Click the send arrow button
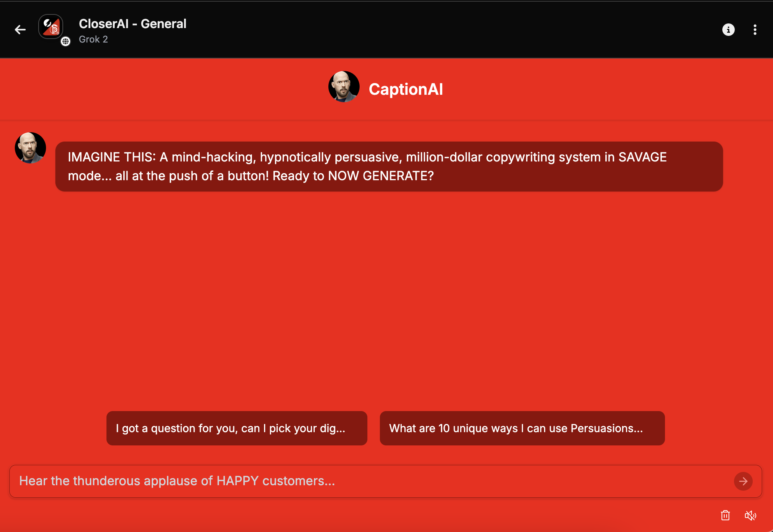773x532 pixels. pyautogui.click(x=743, y=481)
